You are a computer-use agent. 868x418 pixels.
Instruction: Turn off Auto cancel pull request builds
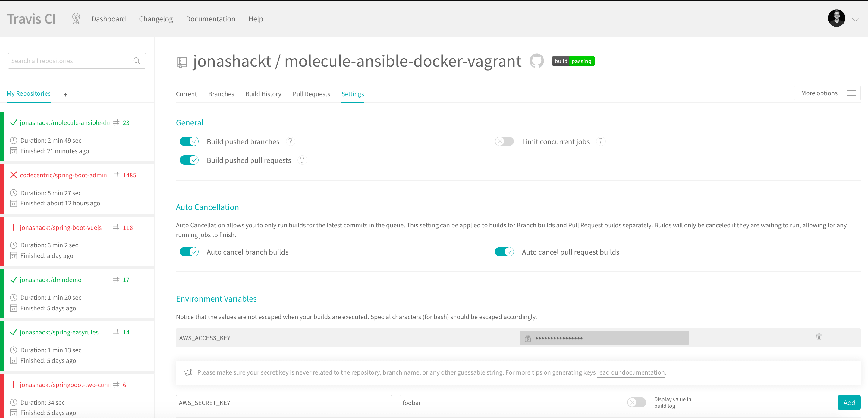click(x=504, y=252)
